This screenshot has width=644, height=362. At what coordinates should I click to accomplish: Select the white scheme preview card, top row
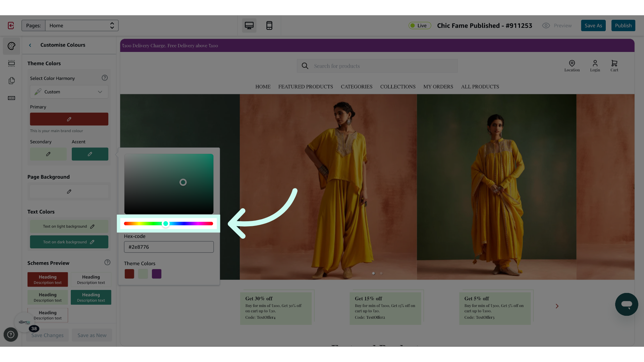[91, 280]
